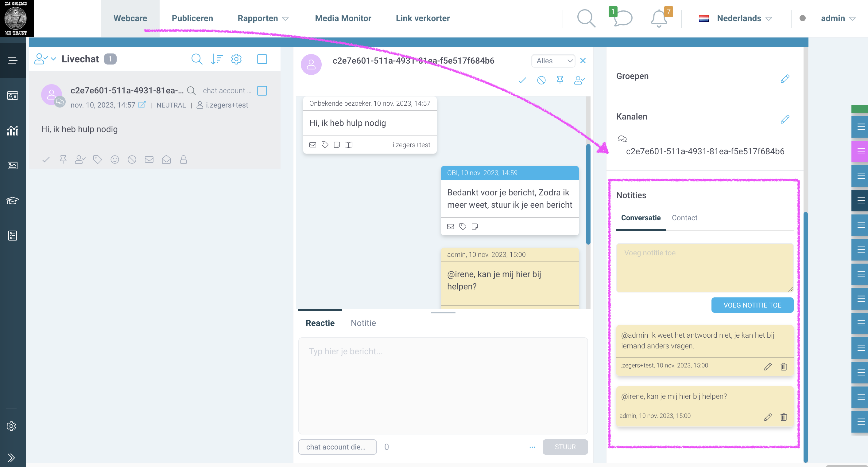The height and width of the screenshot is (467, 868).
Task: Mark as read open-envelope icon in list card
Action: tap(166, 159)
